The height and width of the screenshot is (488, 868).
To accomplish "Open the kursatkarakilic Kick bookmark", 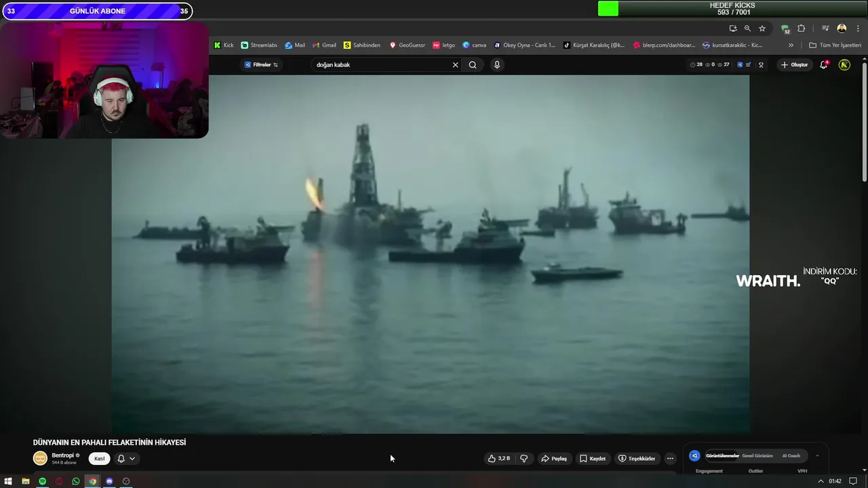I will point(733,45).
